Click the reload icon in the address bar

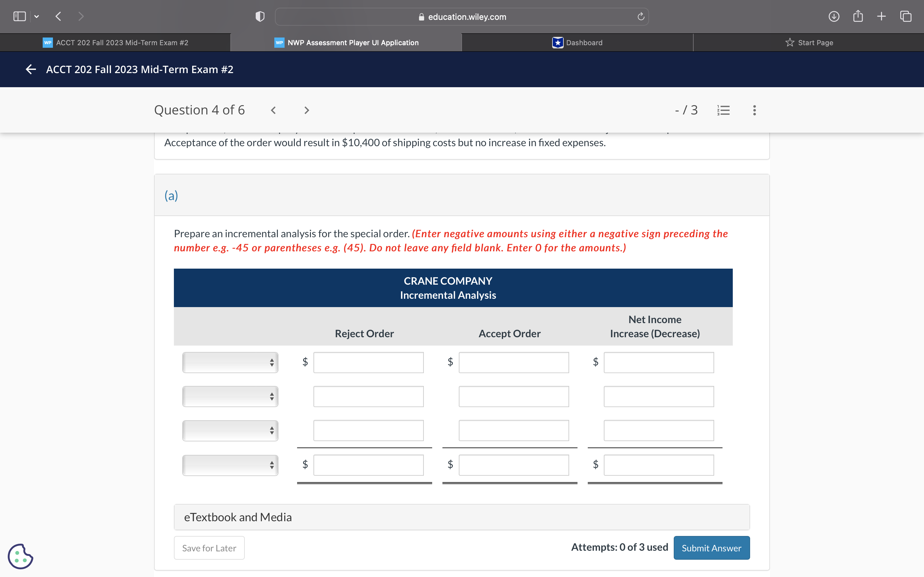640,16
